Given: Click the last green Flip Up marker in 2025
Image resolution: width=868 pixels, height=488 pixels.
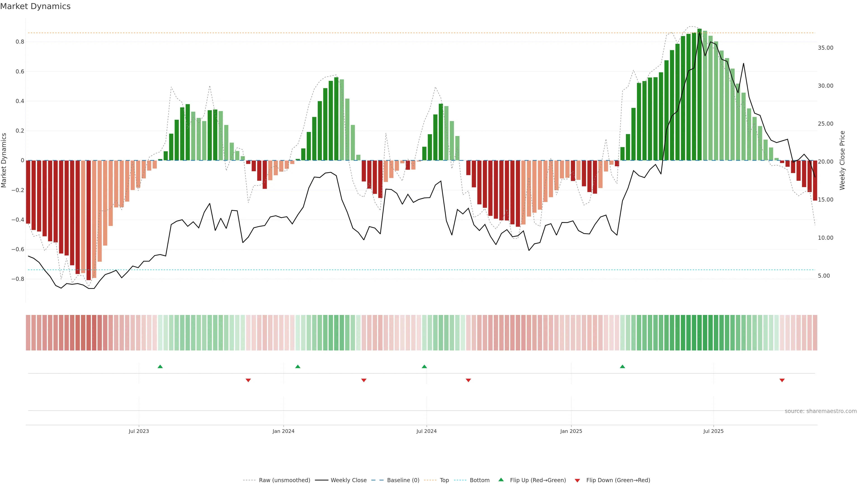Looking at the screenshot, I should tap(622, 366).
